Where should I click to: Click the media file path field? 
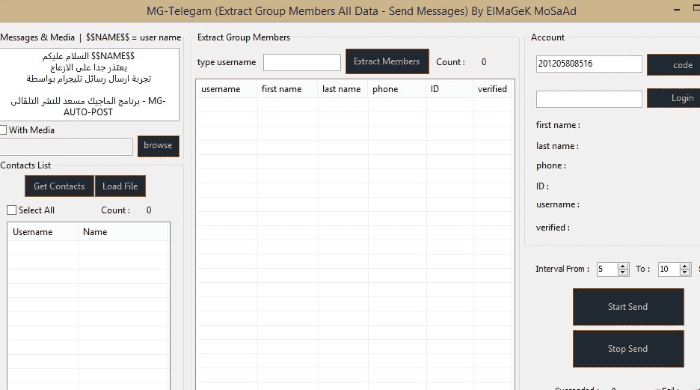coord(66,147)
